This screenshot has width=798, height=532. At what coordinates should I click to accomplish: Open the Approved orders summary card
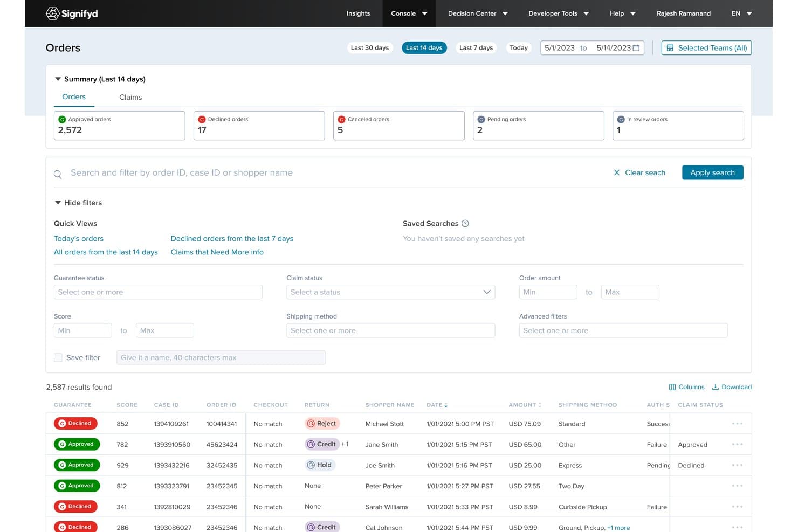pos(120,126)
